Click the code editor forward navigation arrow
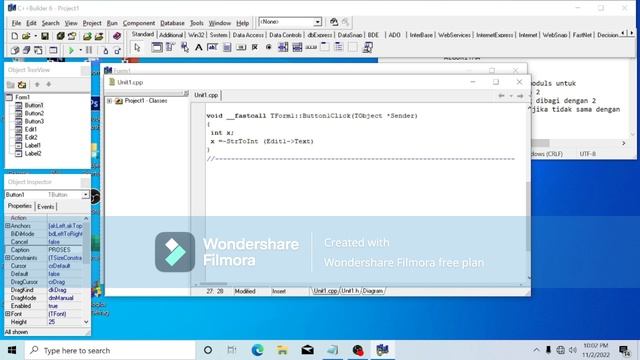This screenshot has height=360, width=640. pos(520,96)
